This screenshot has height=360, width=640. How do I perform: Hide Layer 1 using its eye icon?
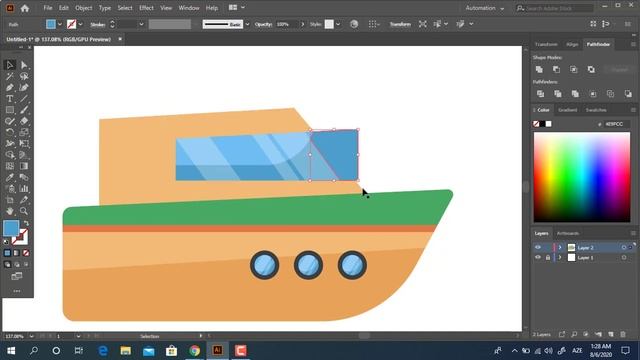coord(538,258)
